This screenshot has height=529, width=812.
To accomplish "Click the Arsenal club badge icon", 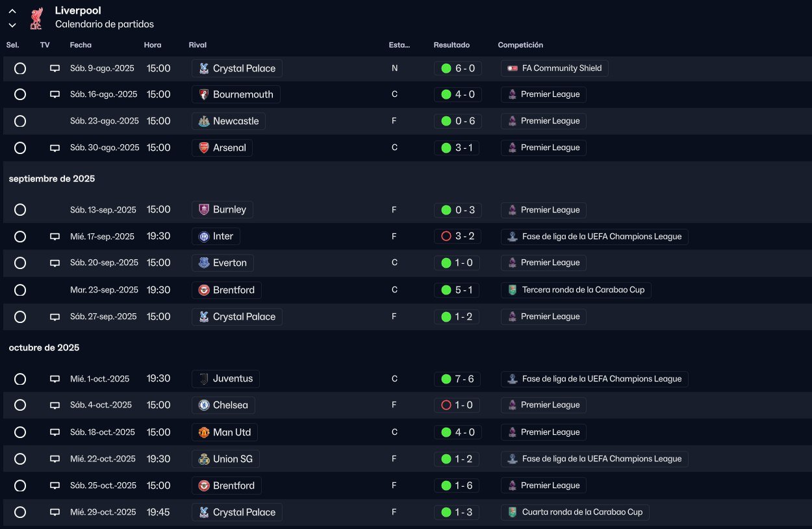I will (204, 148).
